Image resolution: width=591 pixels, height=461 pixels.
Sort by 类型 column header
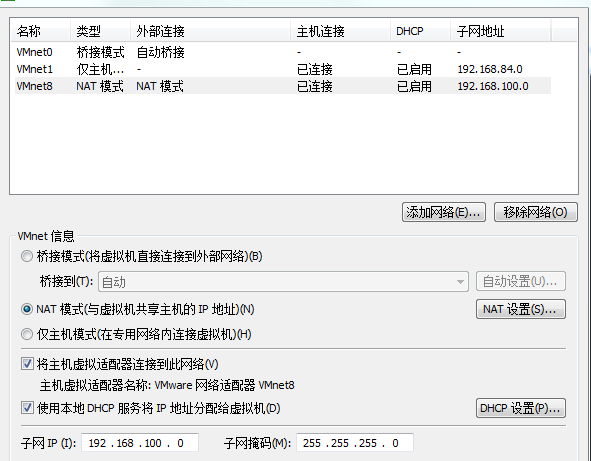(x=100, y=31)
